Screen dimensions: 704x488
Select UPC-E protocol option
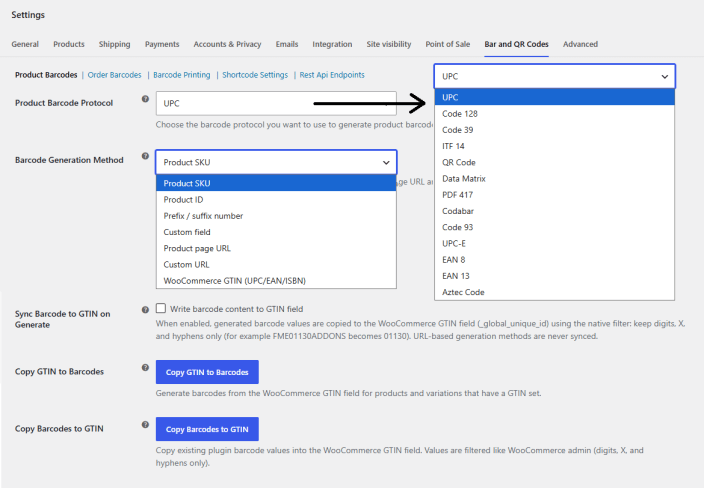pos(554,243)
